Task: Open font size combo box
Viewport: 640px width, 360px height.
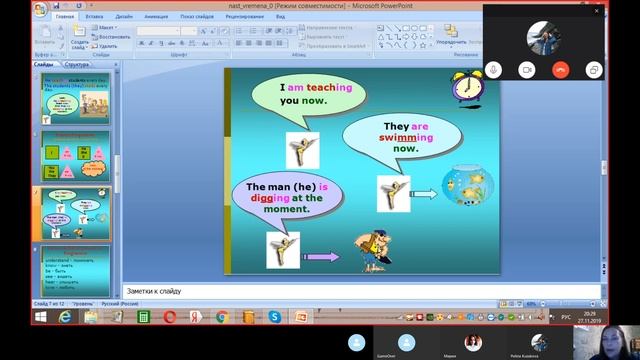Action: pyautogui.click(x=189, y=31)
